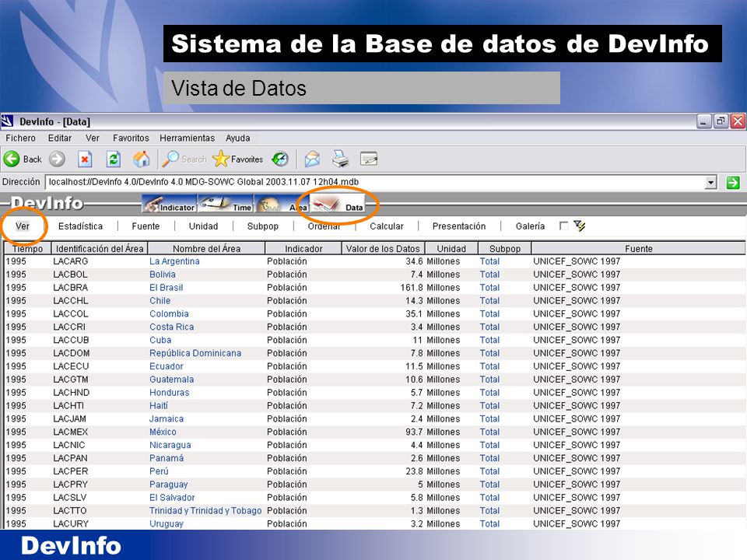Open Trinidad y Trinidad y Tobago link
The image size is (747, 560).
pyautogui.click(x=205, y=510)
